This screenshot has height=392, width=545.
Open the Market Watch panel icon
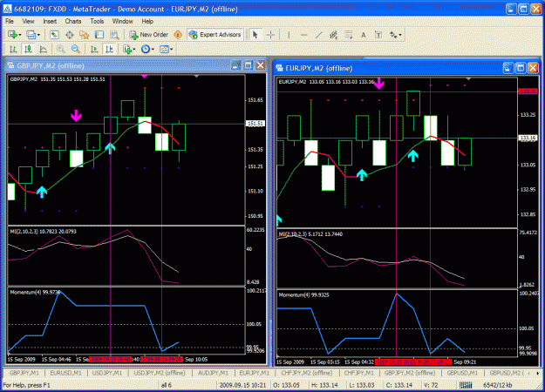point(54,35)
